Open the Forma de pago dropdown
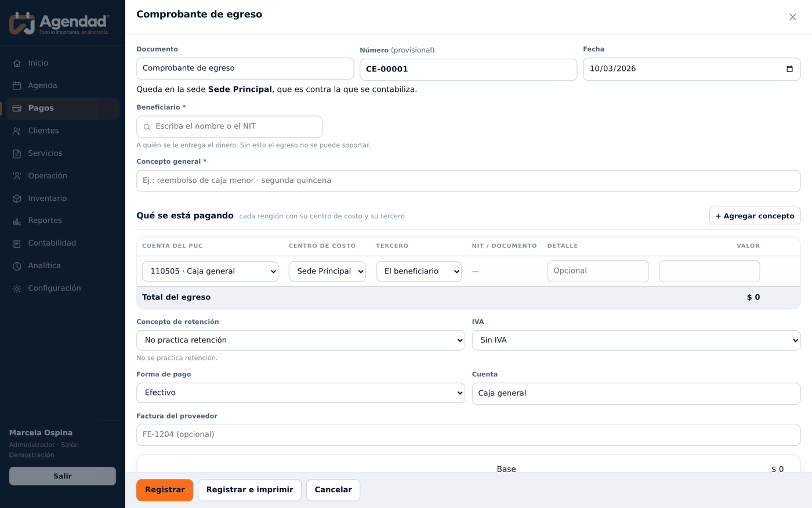 [300, 393]
